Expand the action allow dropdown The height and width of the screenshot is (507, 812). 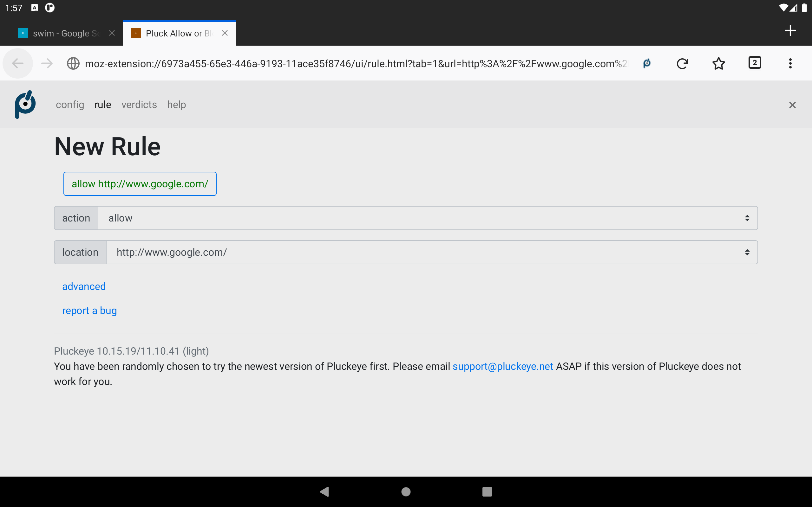427,218
